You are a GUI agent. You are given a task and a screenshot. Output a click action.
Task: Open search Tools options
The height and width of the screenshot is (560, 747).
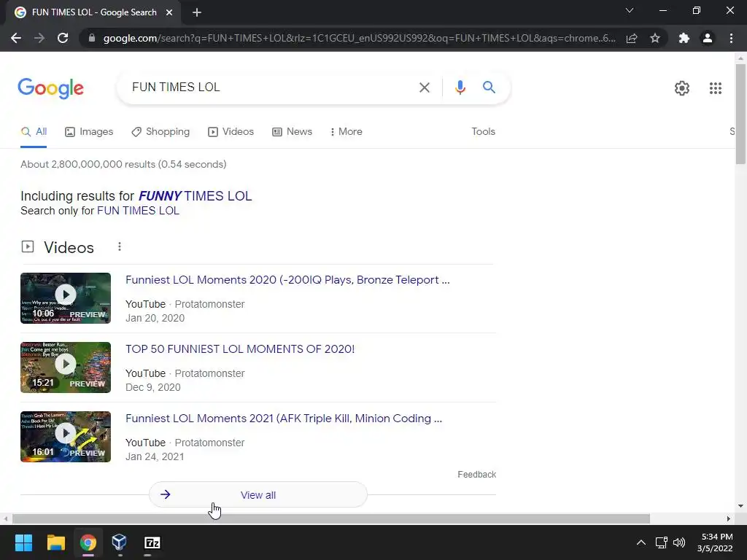(x=483, y=131)
